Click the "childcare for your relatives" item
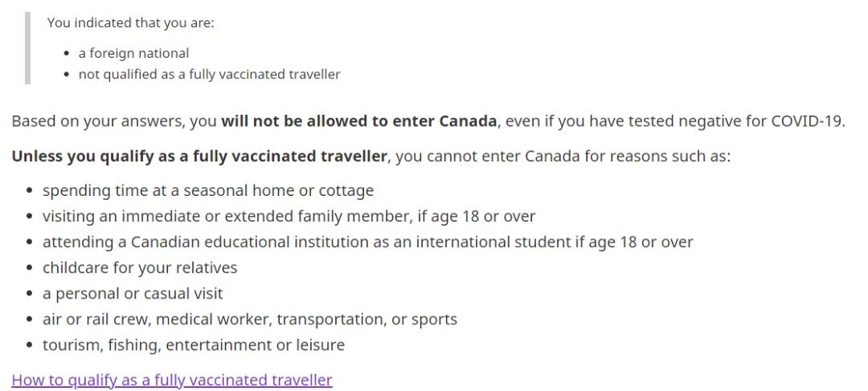The image size is (868, 391). point(140,267)
